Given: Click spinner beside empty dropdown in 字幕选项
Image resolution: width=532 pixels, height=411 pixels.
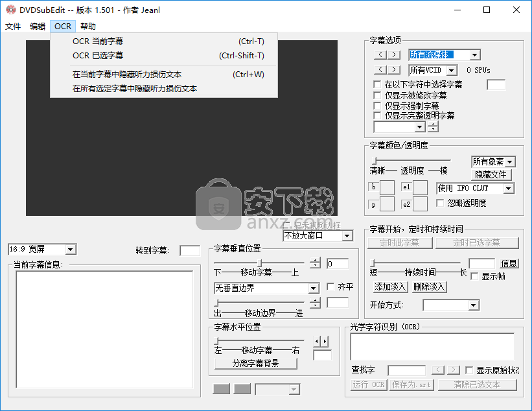Looking at the screenshot, I should pyautogui.click(x=433, y=127).
